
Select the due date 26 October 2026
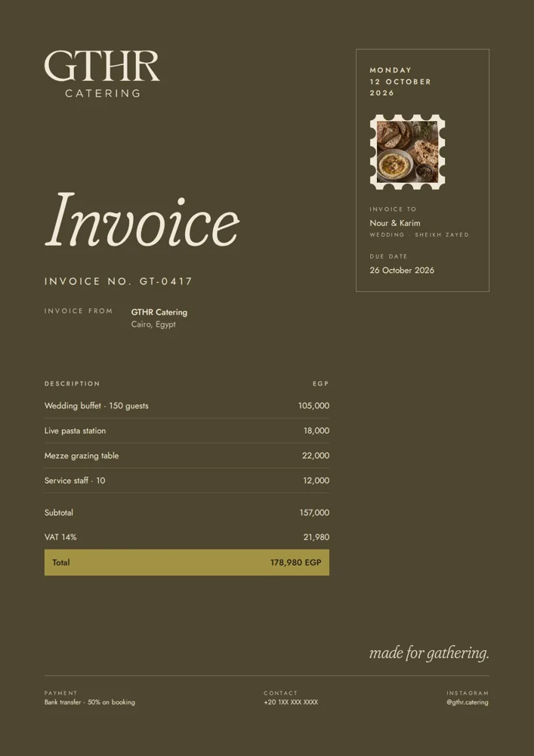pos(402,270)
